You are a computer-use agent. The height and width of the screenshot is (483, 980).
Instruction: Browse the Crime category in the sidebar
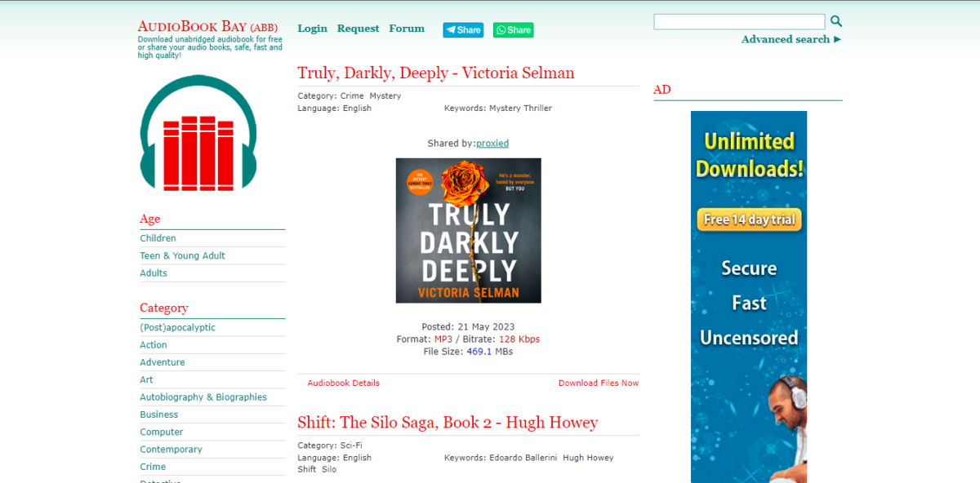[153, 466]
